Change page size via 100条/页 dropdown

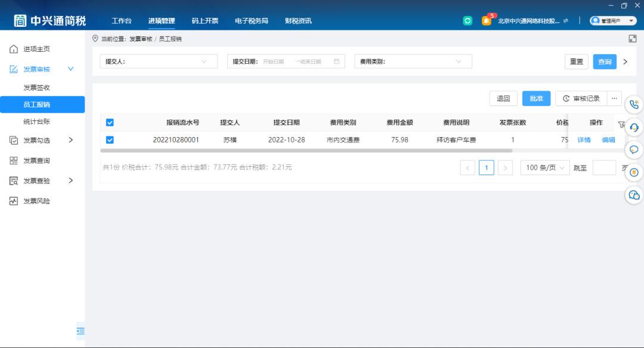coord(544,167)
